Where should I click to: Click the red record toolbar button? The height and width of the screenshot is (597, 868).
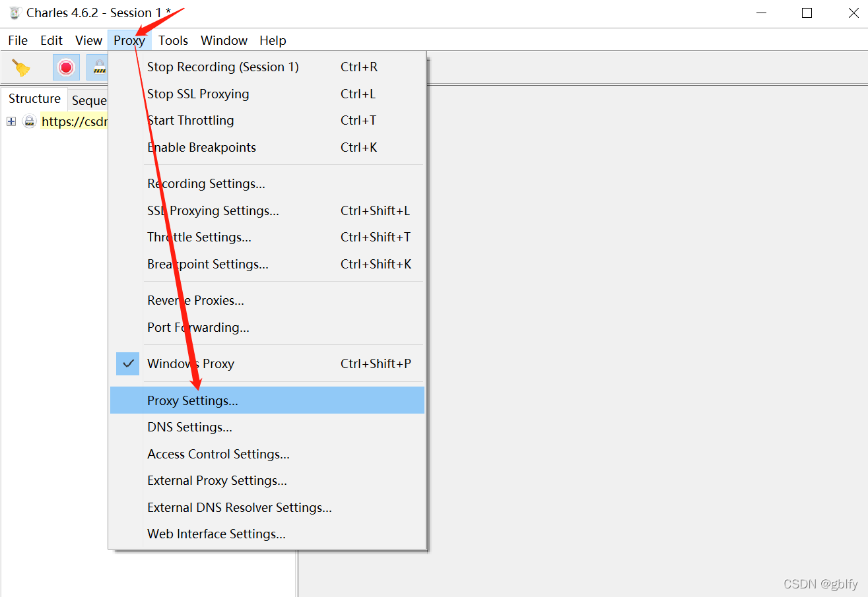(66, 67)
